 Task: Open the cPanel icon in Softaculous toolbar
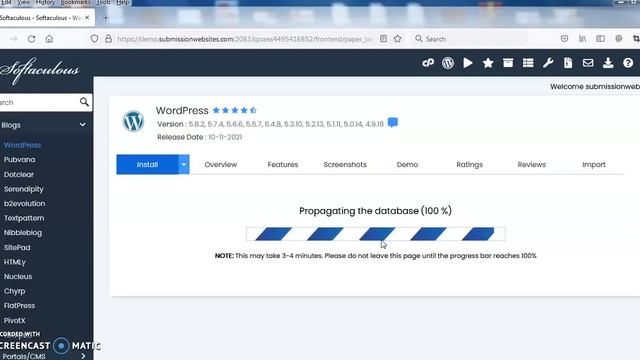(x=428, y=63)
